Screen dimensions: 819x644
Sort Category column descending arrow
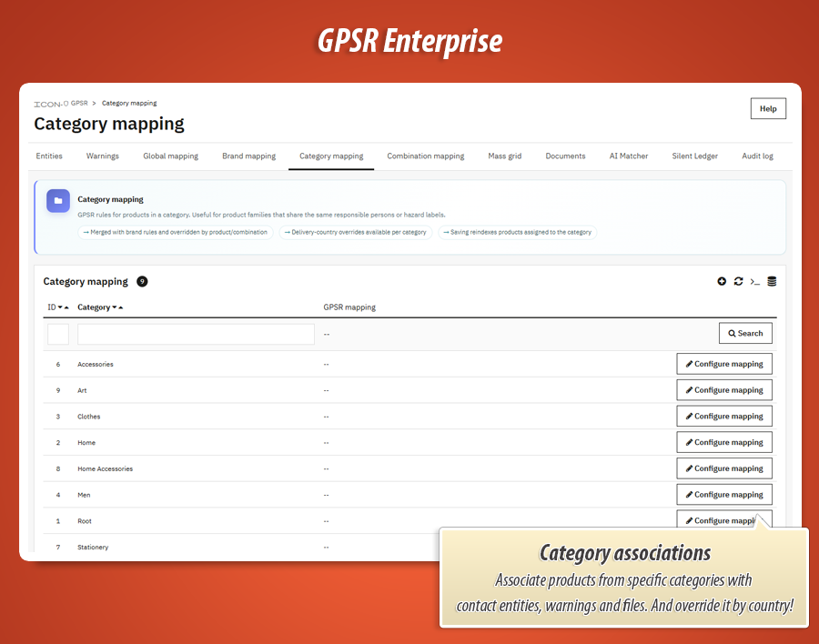[x=115, y=307]
